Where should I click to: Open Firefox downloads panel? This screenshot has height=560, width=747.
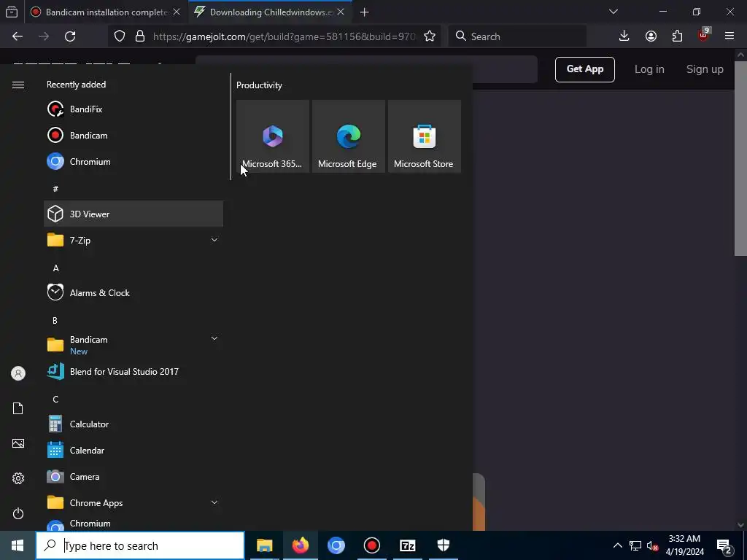click(624, 36)
